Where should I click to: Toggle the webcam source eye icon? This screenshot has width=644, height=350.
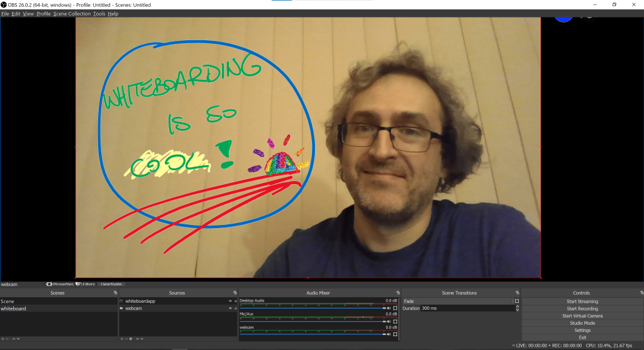(230, 309)
